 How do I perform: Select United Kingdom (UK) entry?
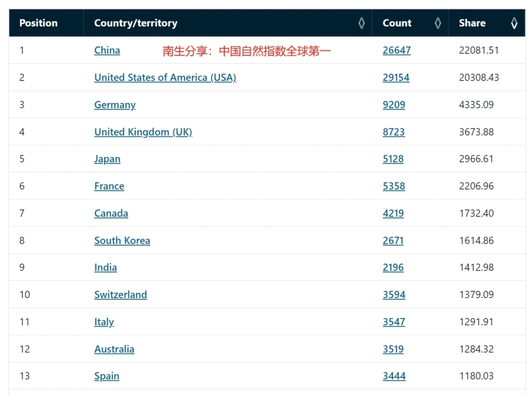pyautogui.click(x=143, y=132)
